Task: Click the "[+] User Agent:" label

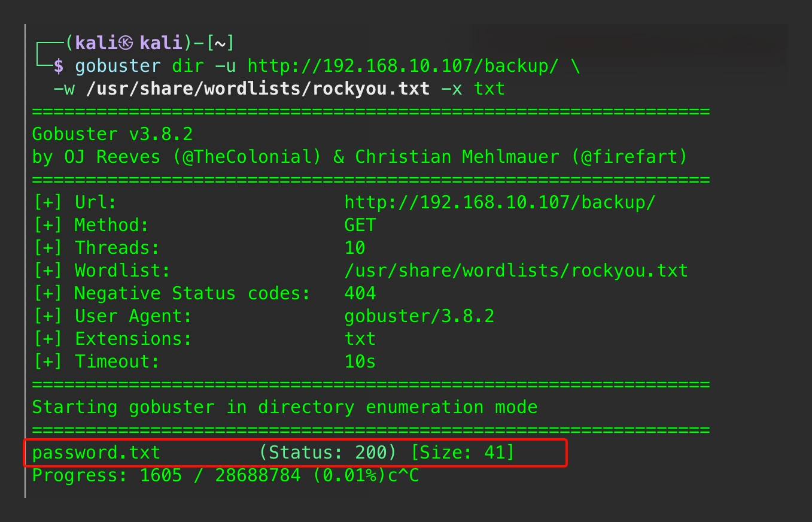Action: coord(112,316)
